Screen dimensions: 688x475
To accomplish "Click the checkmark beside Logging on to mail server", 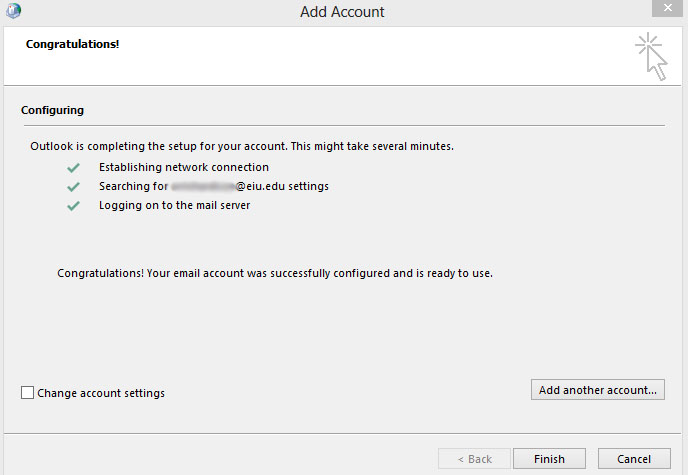I will click(x=73, y=205).
